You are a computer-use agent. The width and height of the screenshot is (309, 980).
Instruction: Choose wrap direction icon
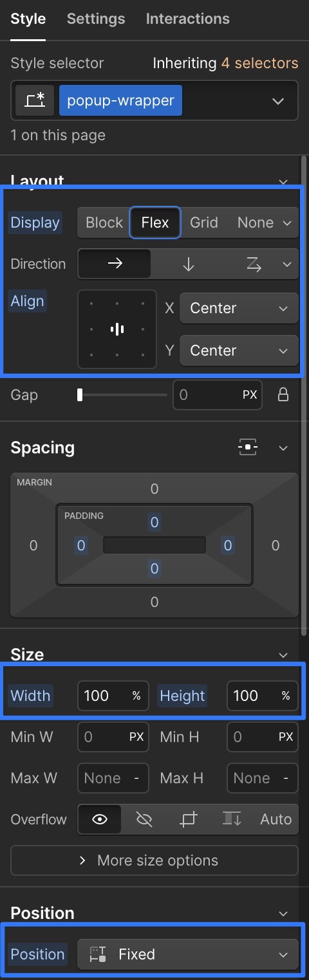pos(254,264)
